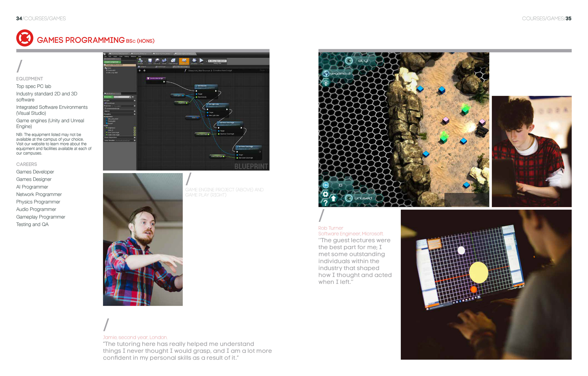
Task: Open the Window menu in Blueprint editor
Action: coord(133,56)
